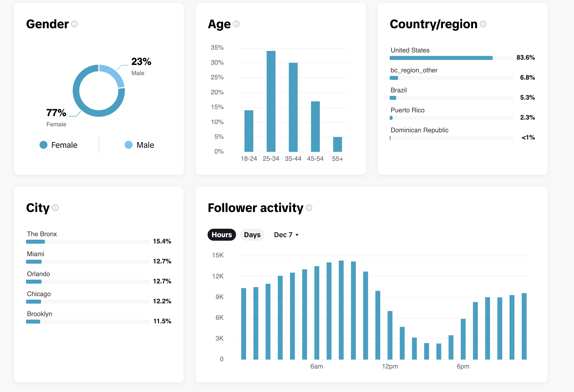This screenshot has width=574, height=392.
Task: Click the info icon beside Country/region
Action: point(483,24)
